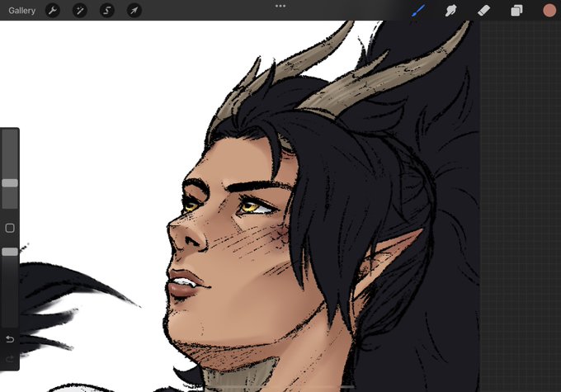Adjust the brush size slider handle
Screen dimensions: 561x392
click(x=10, y=183)
